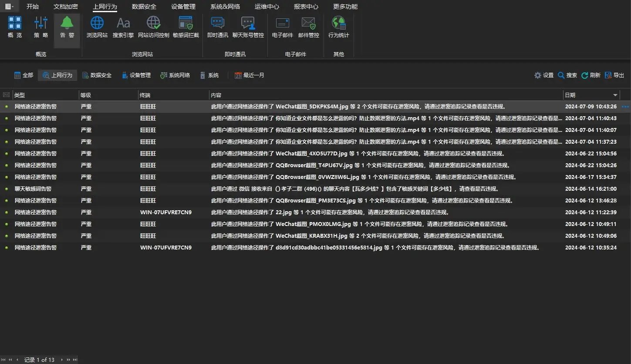Switch to the 运维中心 tab
The height and width of the screenshot is (364, 631).
tap(267, 7)
